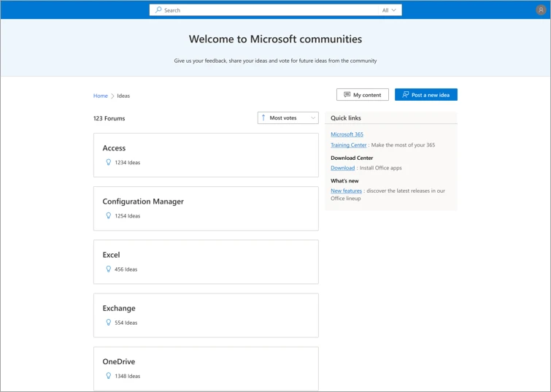Screen dimensions: 551x392
Task: Click the What's new heading
Action: click(344, 181)
